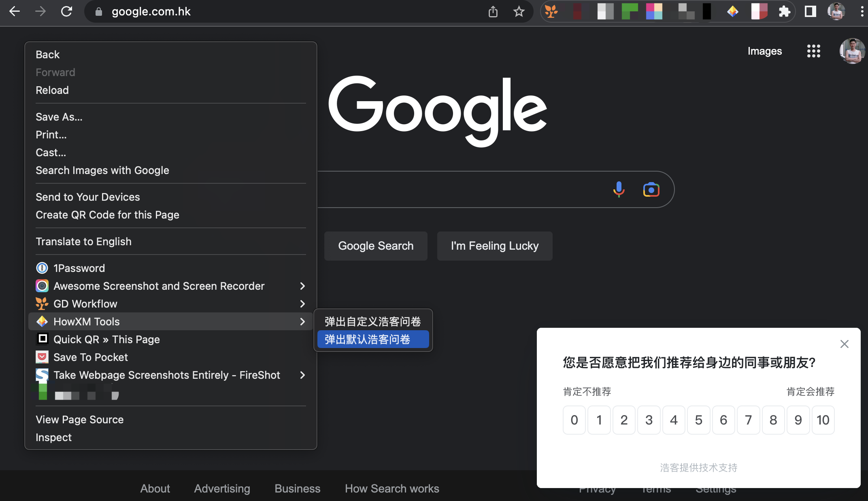868x501 pixels.
Task: Open the Google apps grid
Action: [813, 51]
